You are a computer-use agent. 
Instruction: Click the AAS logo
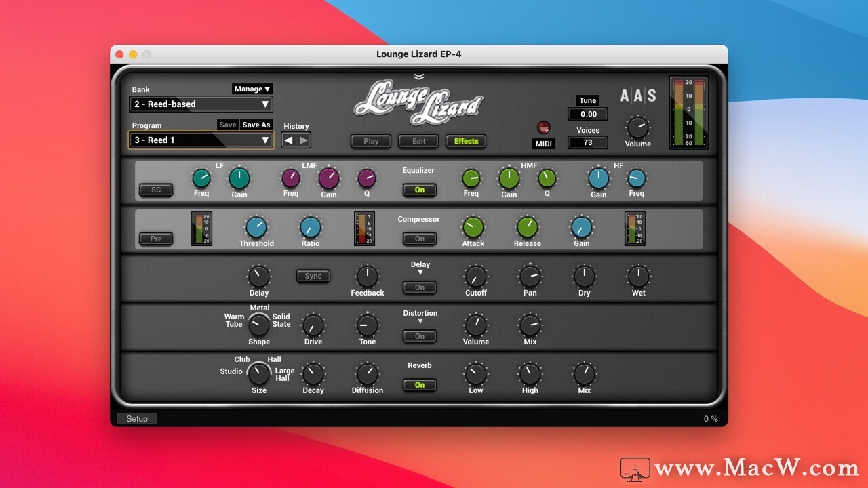click(x=638, y=96)
